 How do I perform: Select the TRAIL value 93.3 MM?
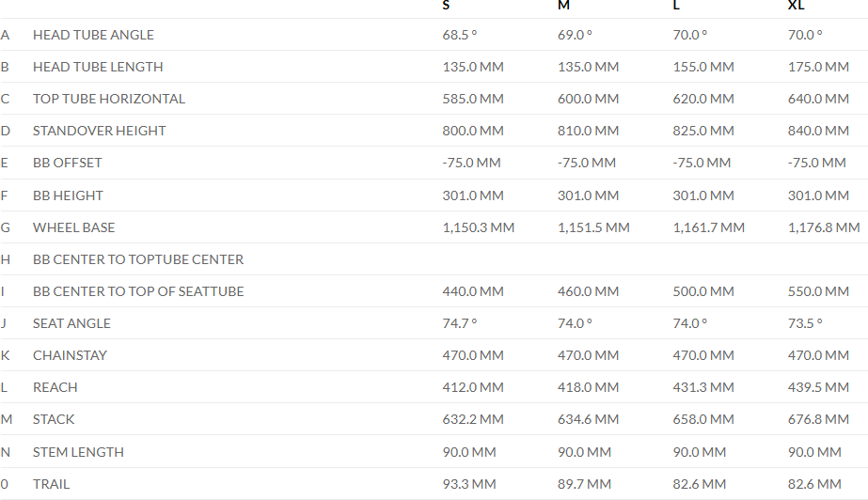pyautogui.click(x=469, y=484)
